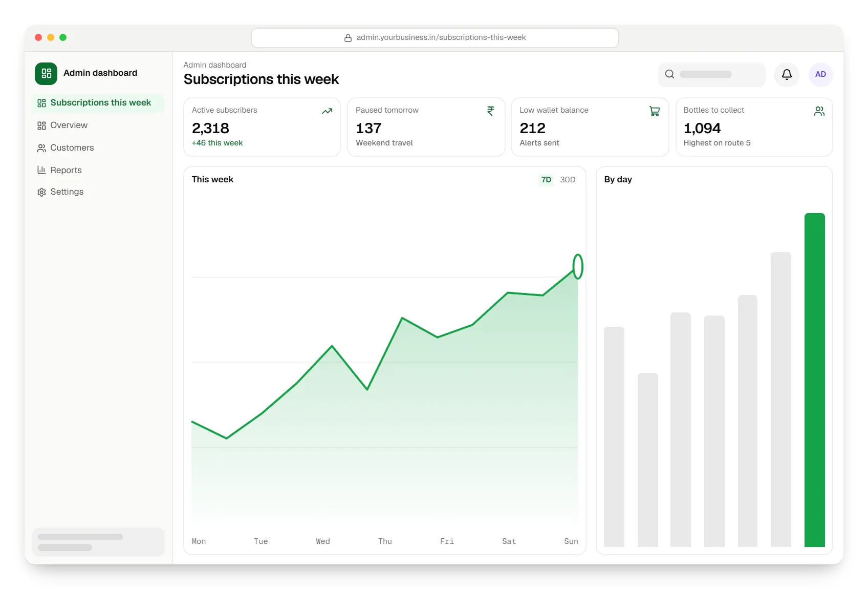Image resolution: width=868 pixels, height=589 pixels.
Task: Click the people icon on Bottles to collect
Action: pos(819,111)
